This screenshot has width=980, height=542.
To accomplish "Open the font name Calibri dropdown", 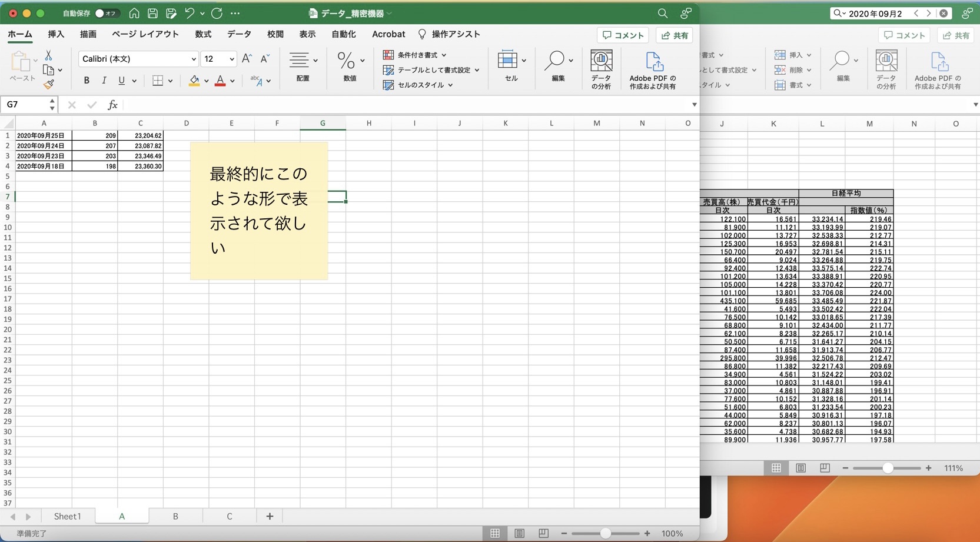I will coord(194,59).
